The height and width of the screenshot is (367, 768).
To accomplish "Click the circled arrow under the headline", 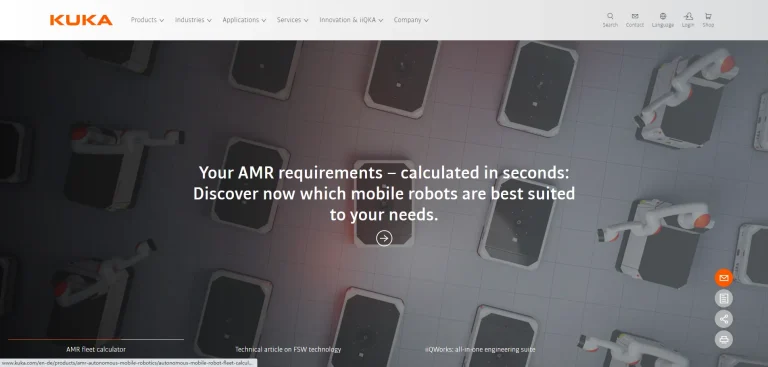I will click(384, 238).
